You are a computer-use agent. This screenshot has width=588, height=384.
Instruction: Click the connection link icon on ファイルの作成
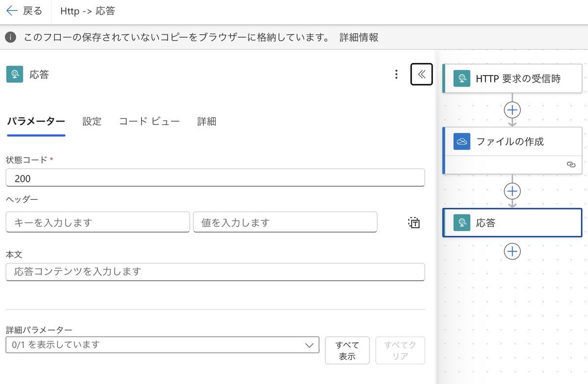click(570, 165)
